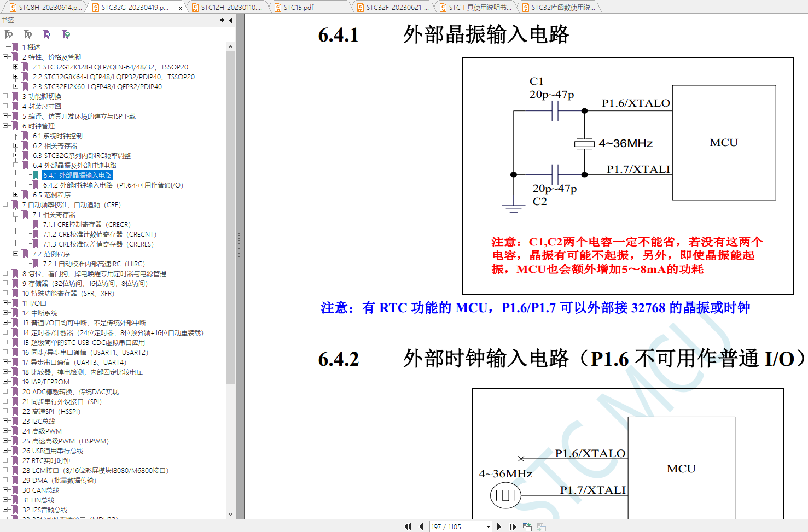Image resolution: width=808 pixels, height=532 pixels.
Task: Open bookmark 24 高级PWM
Action: coord(42,431)
